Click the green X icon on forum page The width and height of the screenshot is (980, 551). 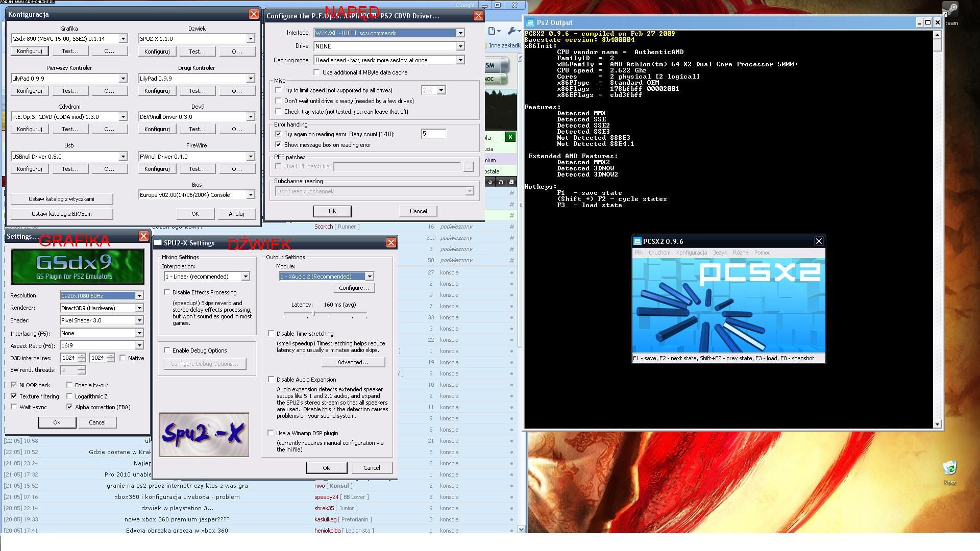tap(510, 137)
